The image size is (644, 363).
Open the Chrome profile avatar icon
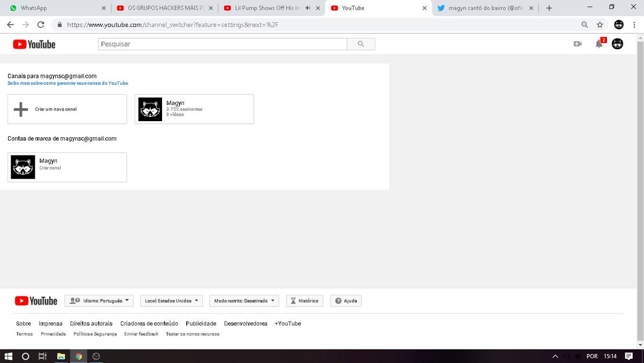[619, 25]
